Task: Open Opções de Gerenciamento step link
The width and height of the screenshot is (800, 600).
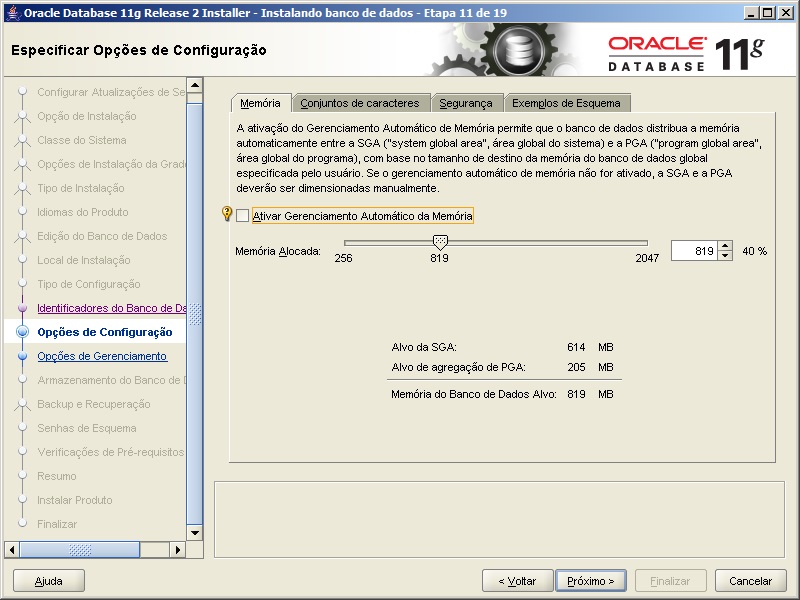Action: click(102, 356)
